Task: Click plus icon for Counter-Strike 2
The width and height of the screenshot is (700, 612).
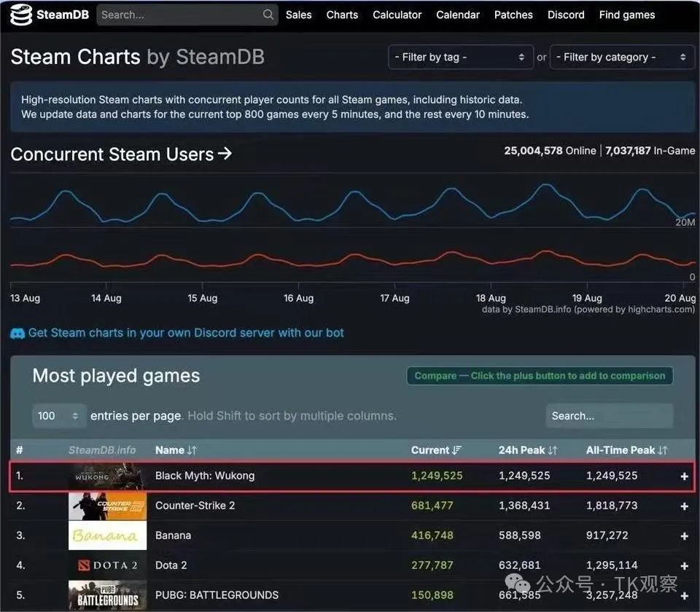Action: pos(684,506)
